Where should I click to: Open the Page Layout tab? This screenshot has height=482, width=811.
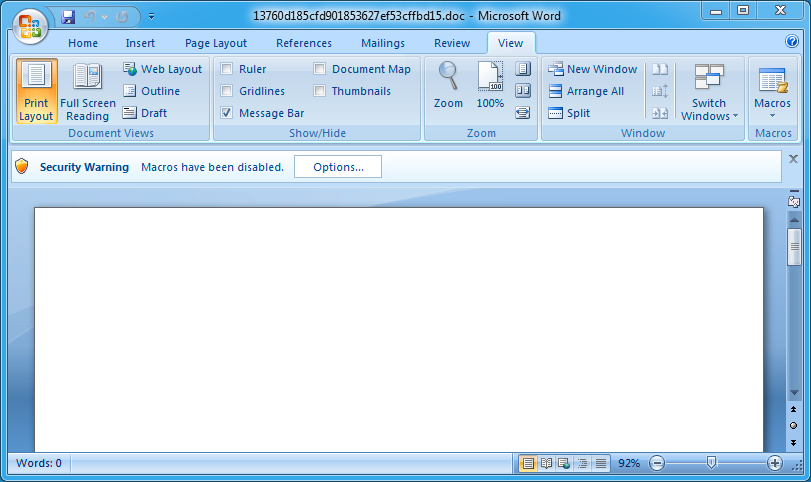click(216, 43)
